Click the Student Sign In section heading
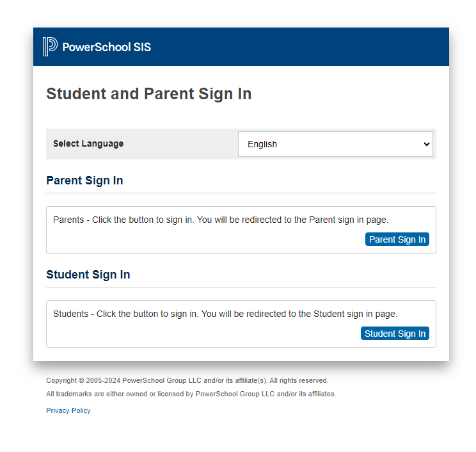The width and height of the screenshot is (476, 452). [88, 275]
